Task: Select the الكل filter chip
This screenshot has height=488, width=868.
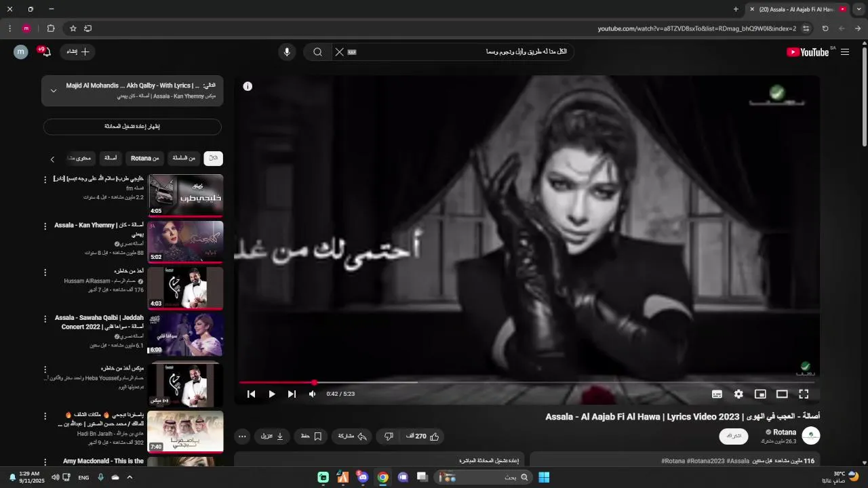Action: pos(214,159)
